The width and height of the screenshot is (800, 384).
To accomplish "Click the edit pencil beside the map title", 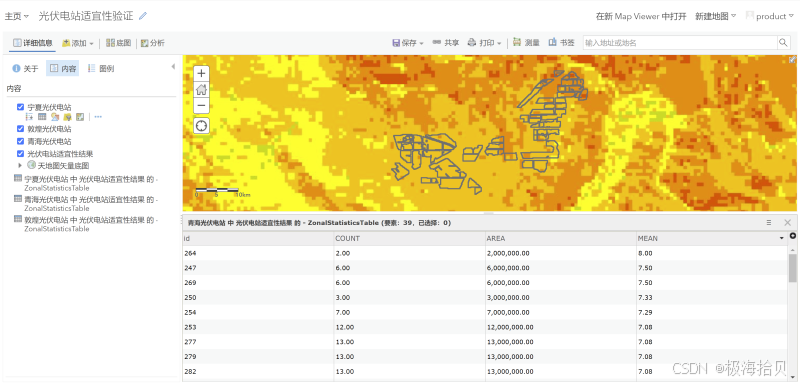I will tap(143, 16).
